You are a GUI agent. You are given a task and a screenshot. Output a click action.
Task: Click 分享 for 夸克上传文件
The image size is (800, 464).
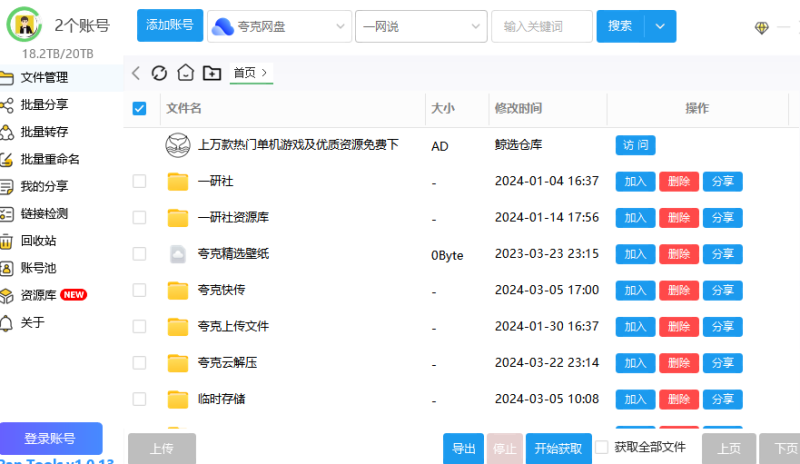pos(722,326)
